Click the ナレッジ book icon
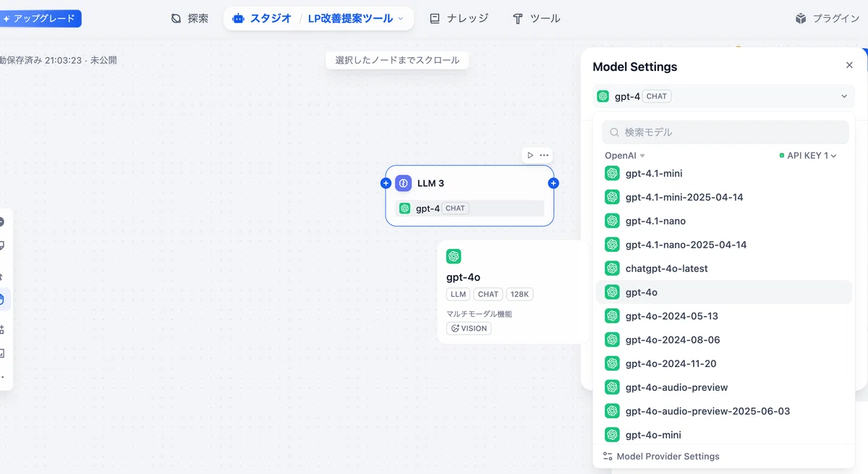 tap(435, 19)
